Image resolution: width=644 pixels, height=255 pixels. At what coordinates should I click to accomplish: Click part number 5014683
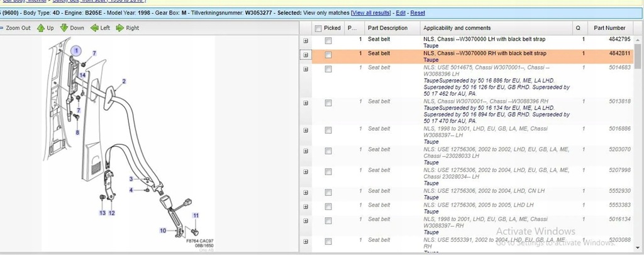click(619, 67)
